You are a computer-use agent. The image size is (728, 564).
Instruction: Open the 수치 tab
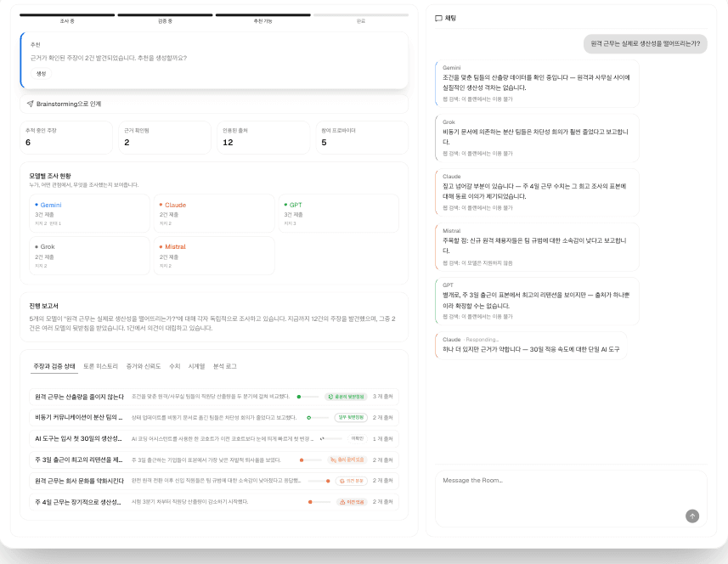point(175,366)
